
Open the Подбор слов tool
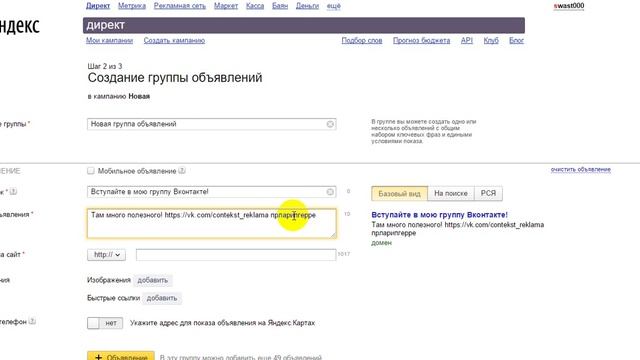pyautogui.click(x=362, y=40)
